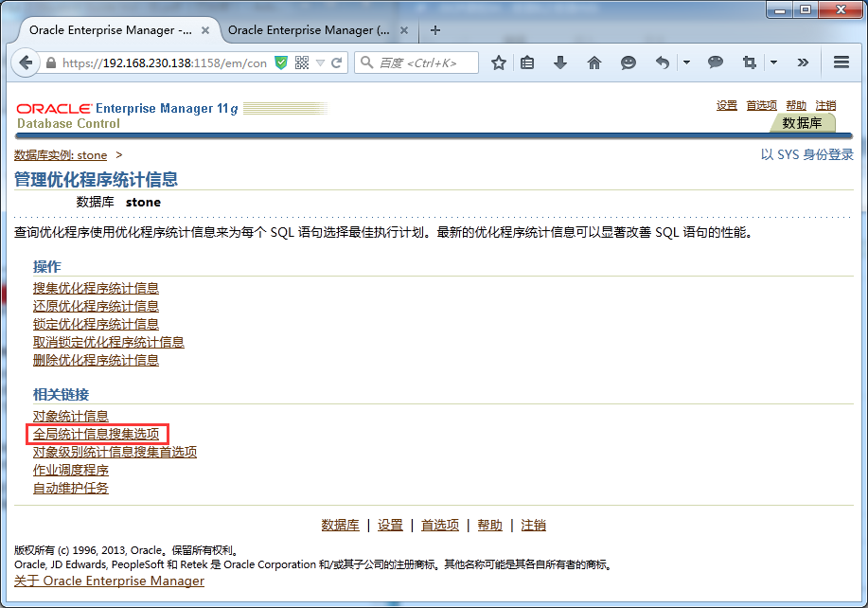Image resolution: width=868 pixels, height=608 pixels.
Task: Open the top 帮助 link
Action: 796,105
